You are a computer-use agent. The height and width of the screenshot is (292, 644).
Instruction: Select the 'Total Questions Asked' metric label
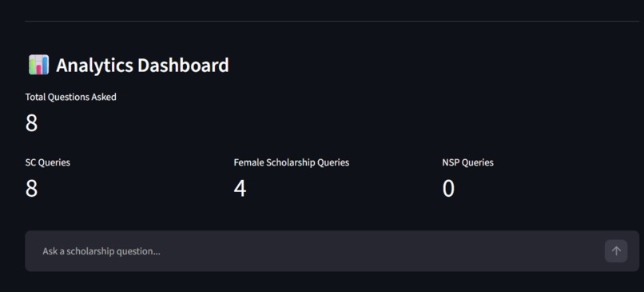(x=70, y=97)
